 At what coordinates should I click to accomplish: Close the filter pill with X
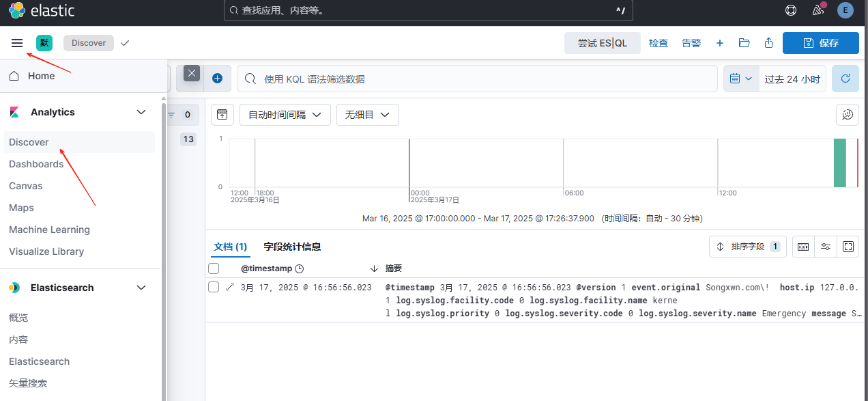(192, 73)
